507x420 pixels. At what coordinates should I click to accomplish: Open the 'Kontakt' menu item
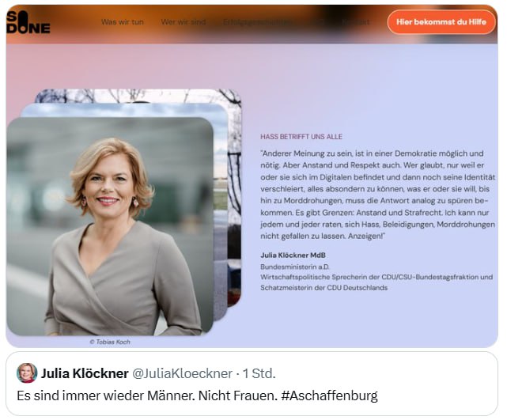(356, 22)
